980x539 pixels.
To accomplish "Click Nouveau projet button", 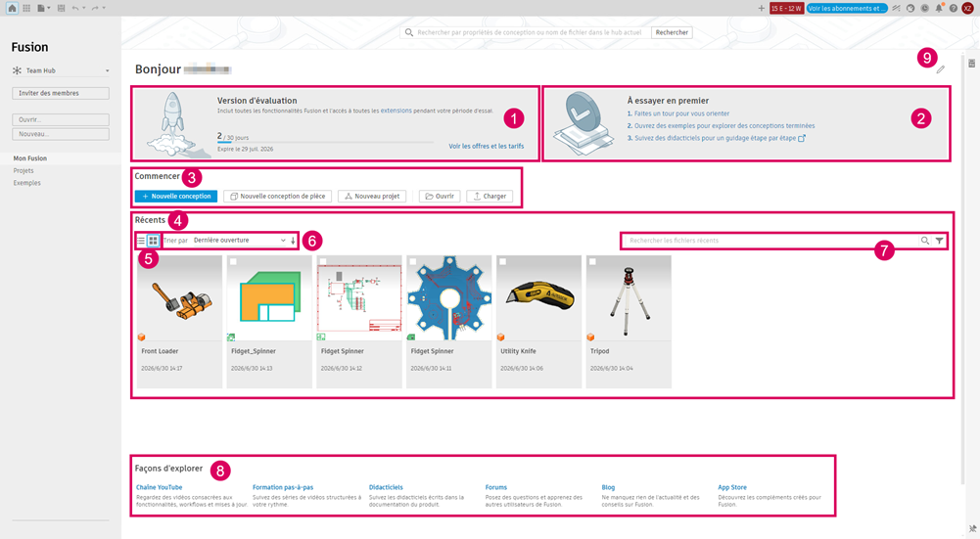I will 372,196.
